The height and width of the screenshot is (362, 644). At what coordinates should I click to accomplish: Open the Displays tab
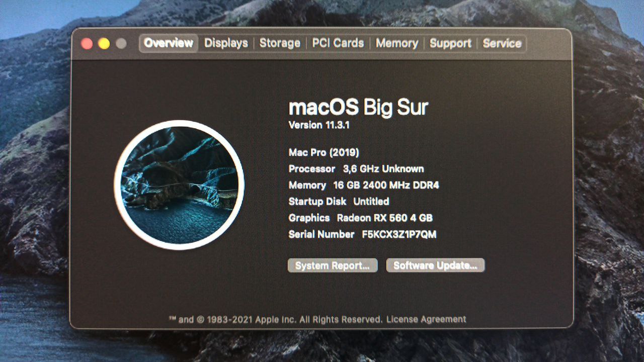pos(226,43)
